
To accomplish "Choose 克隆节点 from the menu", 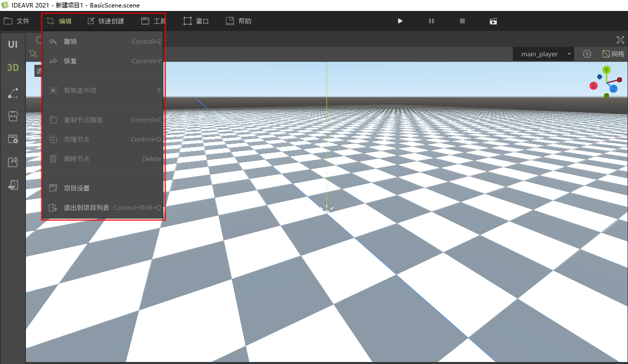I will coord(103,139).
